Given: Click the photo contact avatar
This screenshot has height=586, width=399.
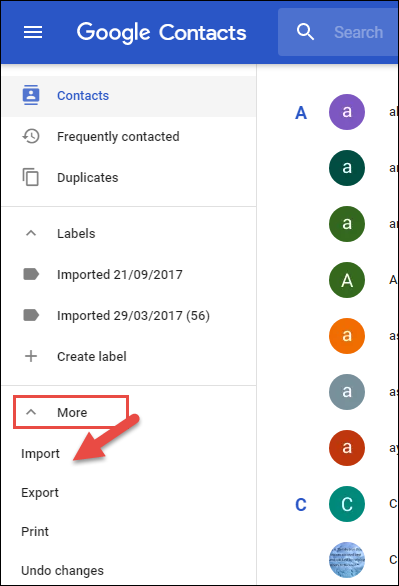Looking at the screenshot, I should click(347, 560).
